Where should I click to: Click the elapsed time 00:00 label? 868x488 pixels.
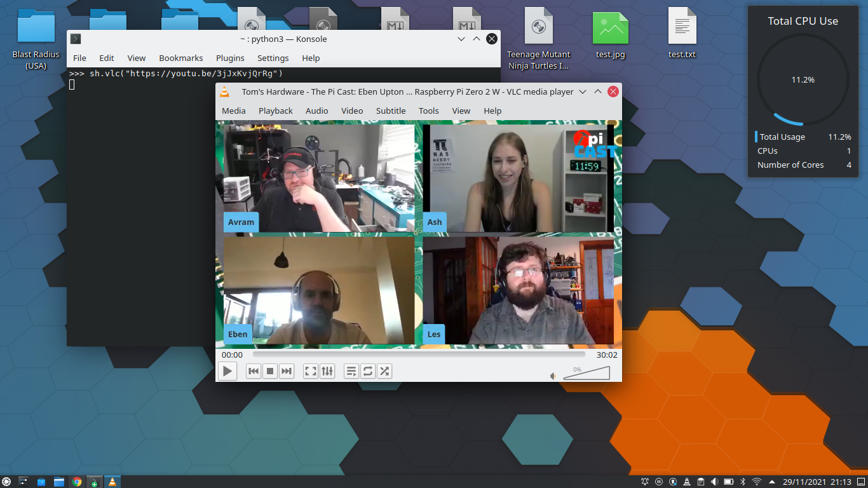tap(232, 355)
